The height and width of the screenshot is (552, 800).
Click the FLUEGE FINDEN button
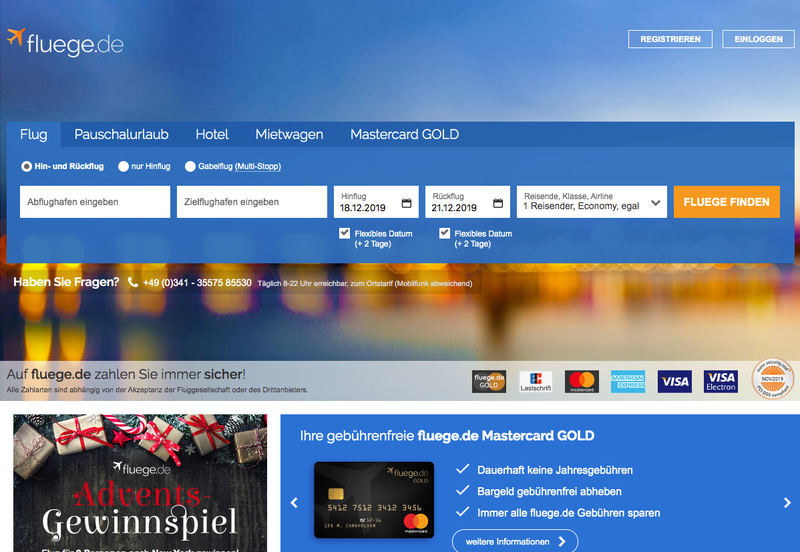click(x=727, y=202)
